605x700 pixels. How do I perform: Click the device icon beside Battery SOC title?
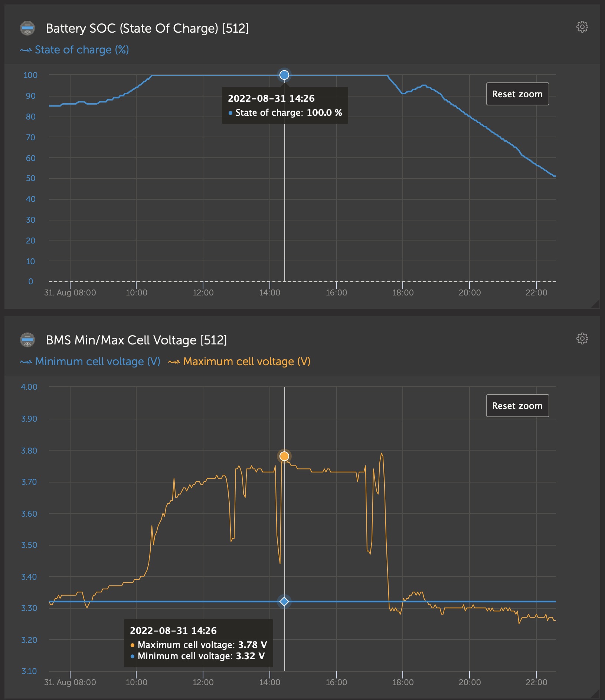pyautogui.click(x=27, y=28)
